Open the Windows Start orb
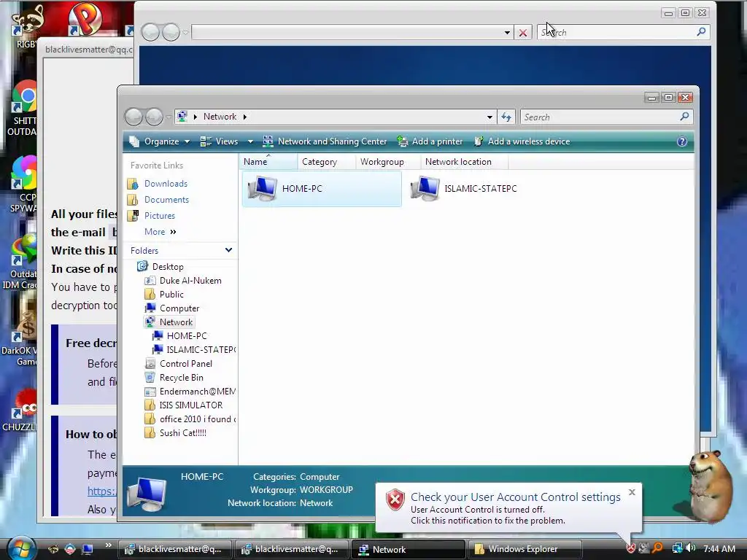This screenshot has height=560, width=747. [20, 548]
